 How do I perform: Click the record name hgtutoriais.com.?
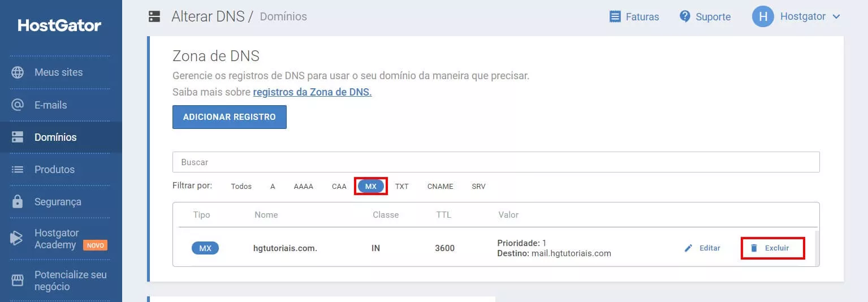tap(285, 248)
